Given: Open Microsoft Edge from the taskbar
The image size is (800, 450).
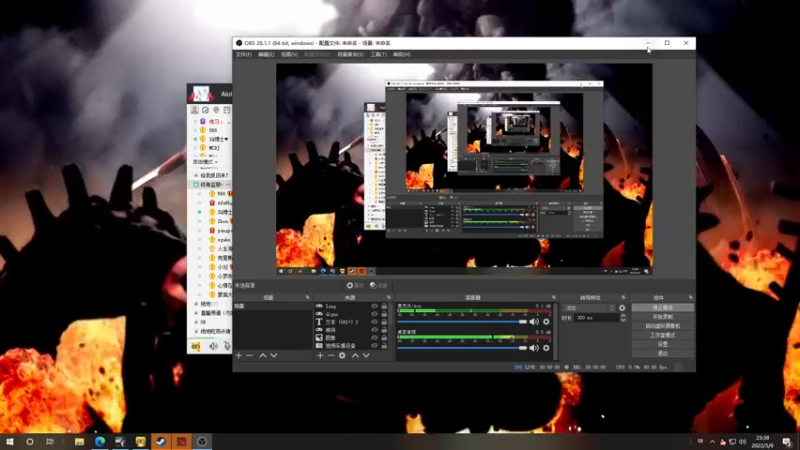Looking at the screenshot, I should pos(100,441).
